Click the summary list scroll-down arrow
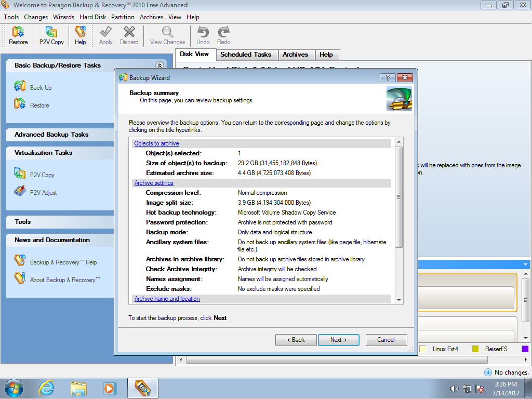Image resolution: width=532 pixels, height=399 pixels. point(399,300)
